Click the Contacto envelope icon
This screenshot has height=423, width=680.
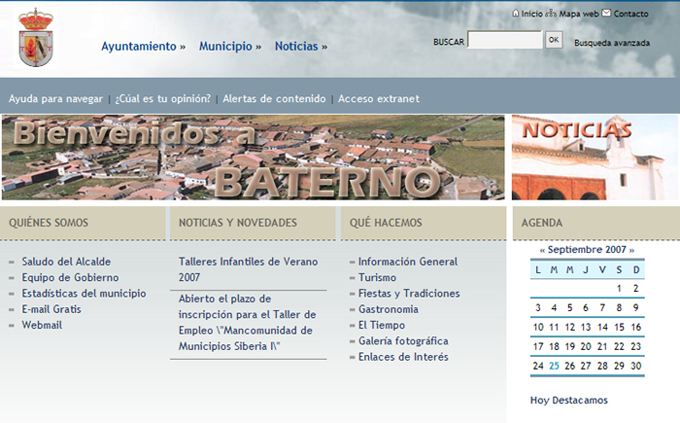click(x=607, y=14)
